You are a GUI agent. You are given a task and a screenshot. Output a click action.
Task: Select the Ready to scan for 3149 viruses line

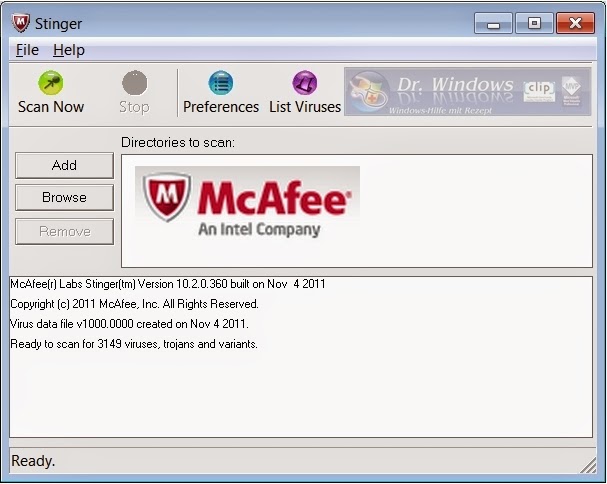click(134, 344)
